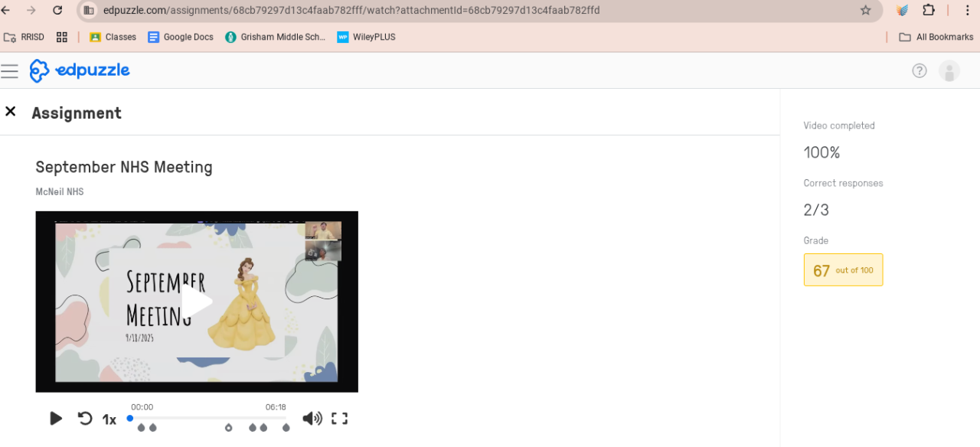
Task: Click the 06:18 duration timestamp
Action: point(276,407)
